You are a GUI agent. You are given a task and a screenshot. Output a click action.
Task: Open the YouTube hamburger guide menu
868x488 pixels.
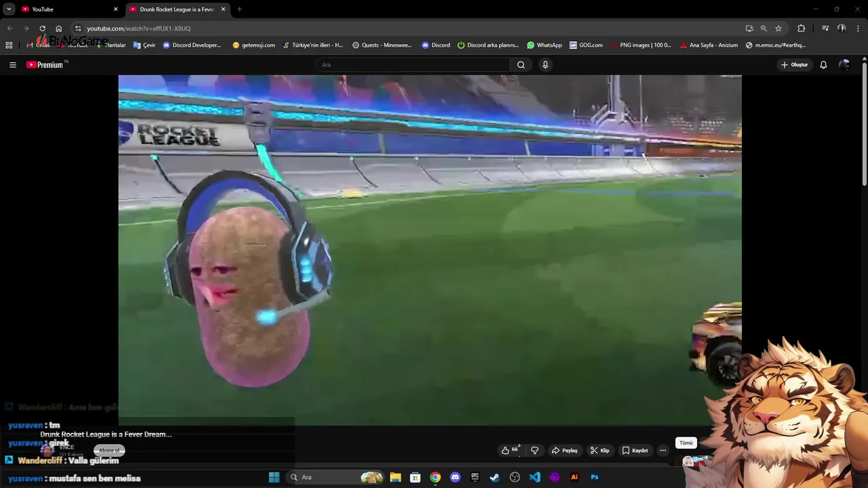pos(13,65)
